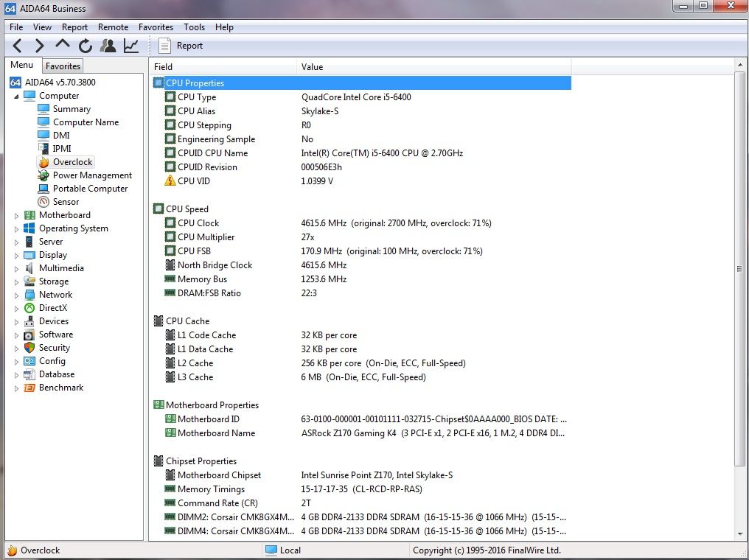Click the vertical scrollbar thumb
Viewport: 749px width, 560px height.
pyautogui.click(x=740, y=269)
